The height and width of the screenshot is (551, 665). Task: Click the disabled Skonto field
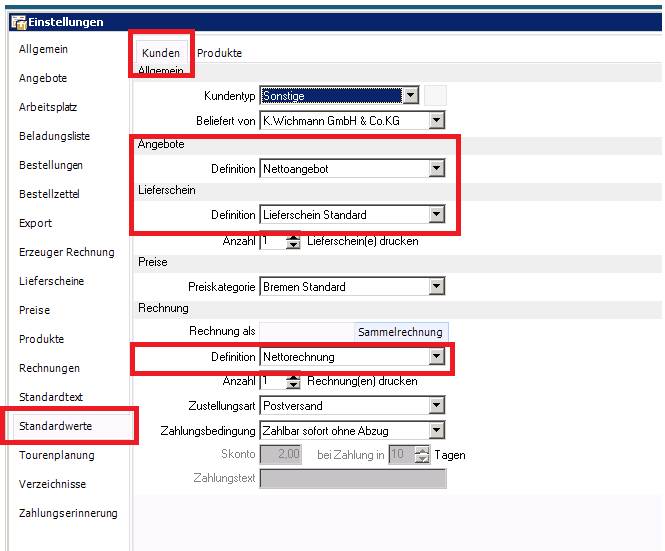coord(281,454)
